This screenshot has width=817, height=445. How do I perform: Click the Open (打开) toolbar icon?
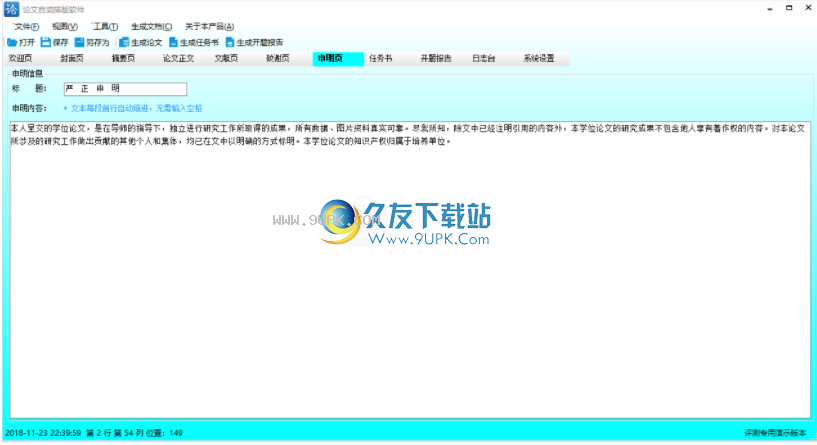(x=12, y=42)
